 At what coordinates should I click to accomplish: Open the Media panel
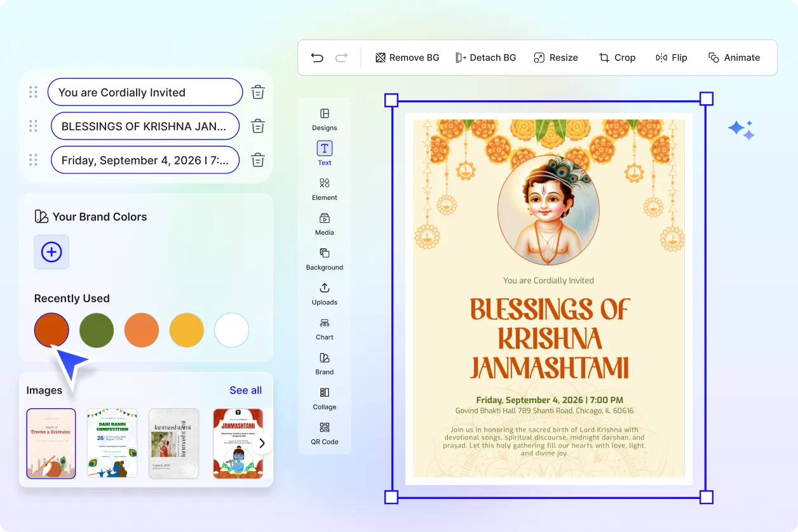pyautogui.click(x=324, y=223)
